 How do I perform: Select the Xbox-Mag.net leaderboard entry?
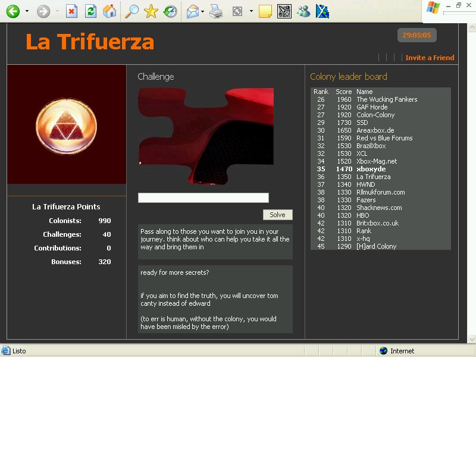[381, 161]
